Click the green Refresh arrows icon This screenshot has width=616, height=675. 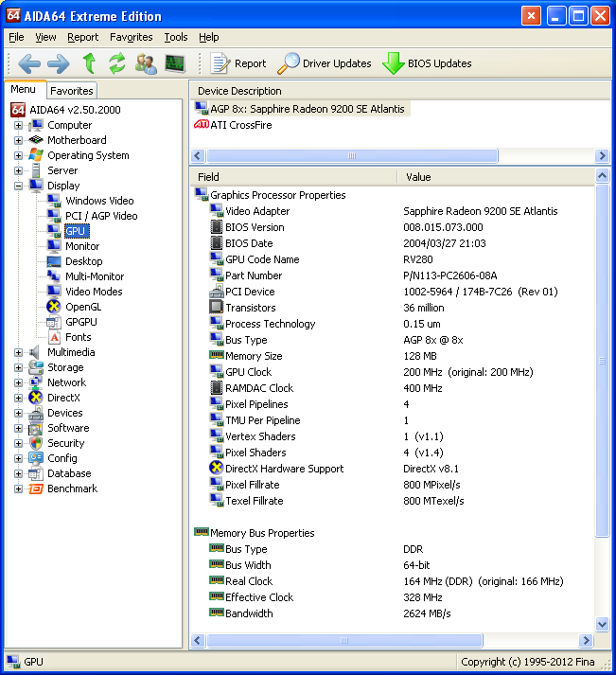point(117,63)
